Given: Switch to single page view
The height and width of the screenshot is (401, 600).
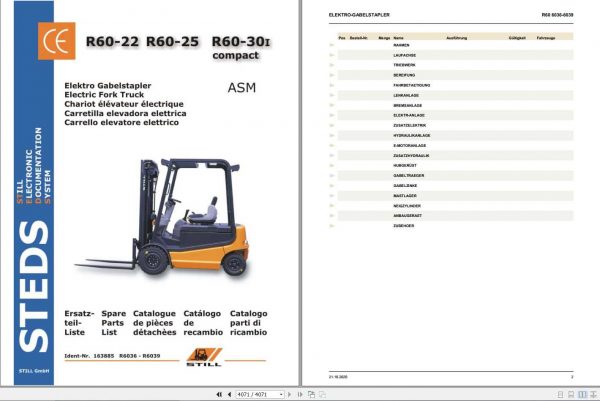Looking at the screenshot, I should (x=560, y=394).
